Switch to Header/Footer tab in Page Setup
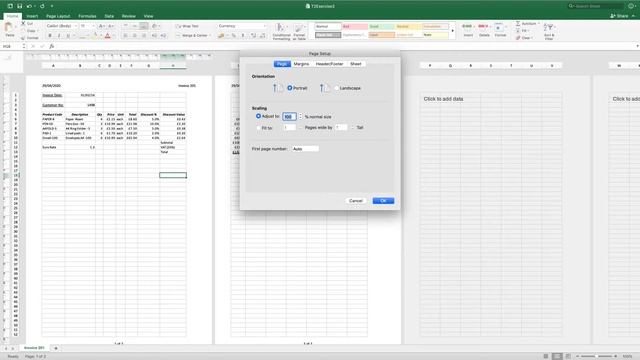 tap(329, 64)
